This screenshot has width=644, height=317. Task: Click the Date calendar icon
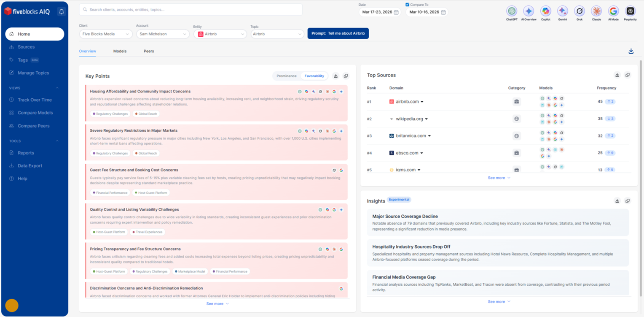click(396, 12)
